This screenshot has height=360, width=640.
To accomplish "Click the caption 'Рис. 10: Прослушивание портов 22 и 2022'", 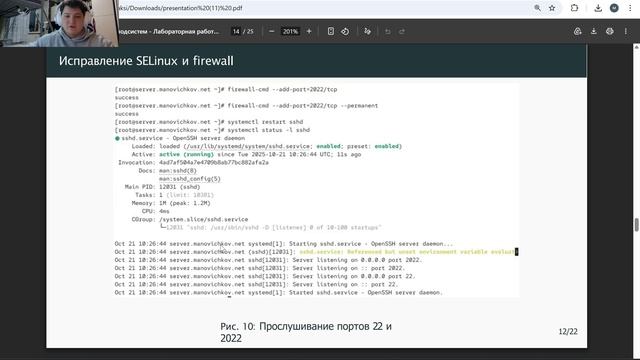I will pos(306,332).
